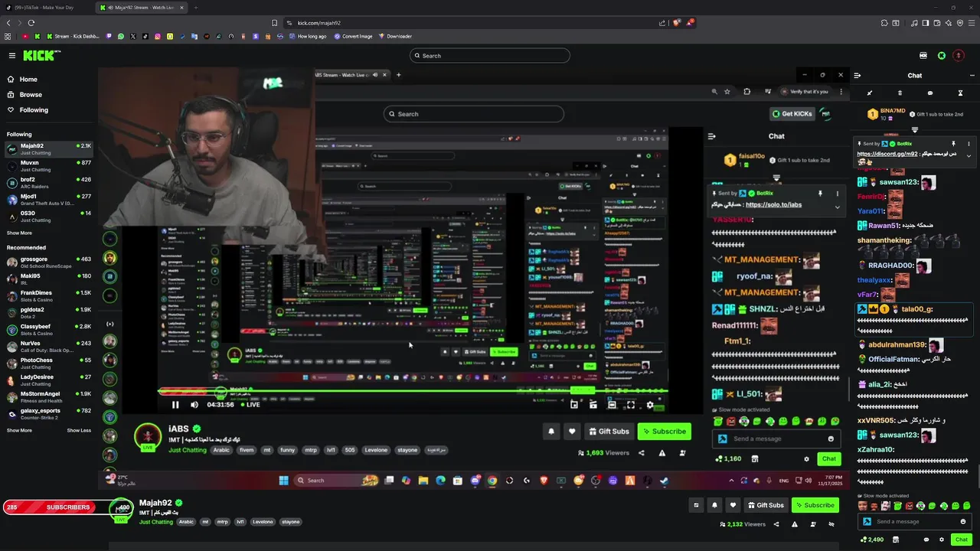
Task: Open chat settings gear icon
Action: (942, 540)
